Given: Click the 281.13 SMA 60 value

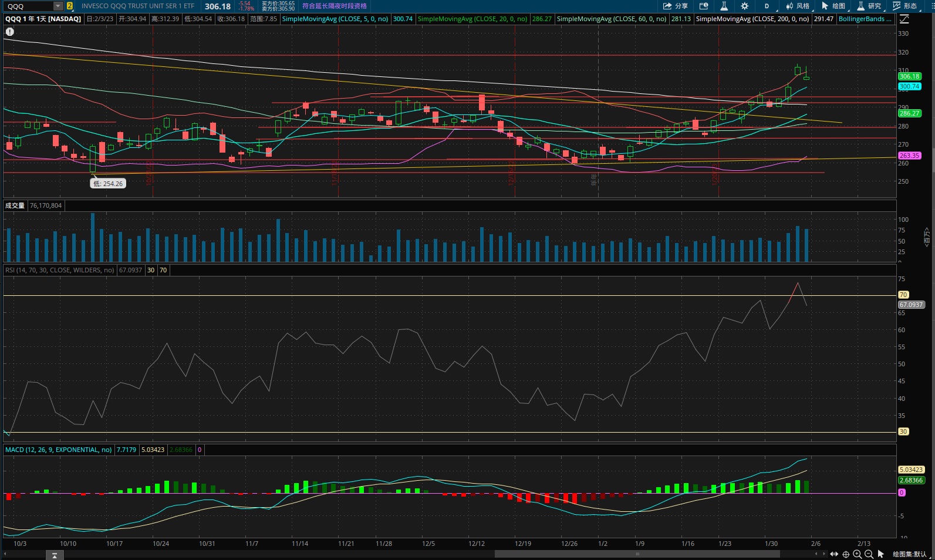Looking at the screenshot, I should [x=681, y=19].
